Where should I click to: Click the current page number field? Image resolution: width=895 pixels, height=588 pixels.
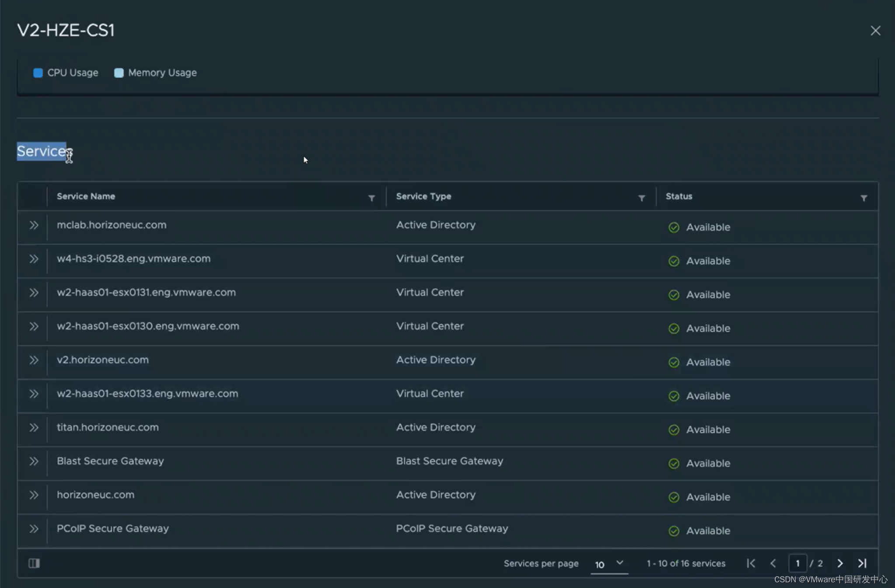coord(798,564)
